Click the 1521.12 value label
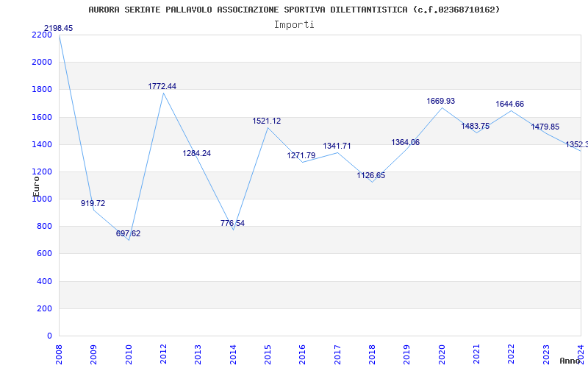The height and width of the screenshot is (368, 588). (267, 121)
